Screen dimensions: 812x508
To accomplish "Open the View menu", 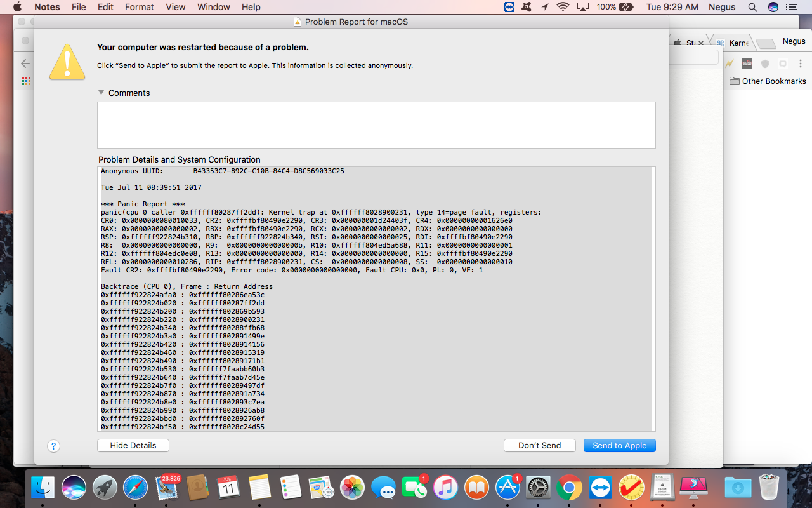I will click(176, 7).
